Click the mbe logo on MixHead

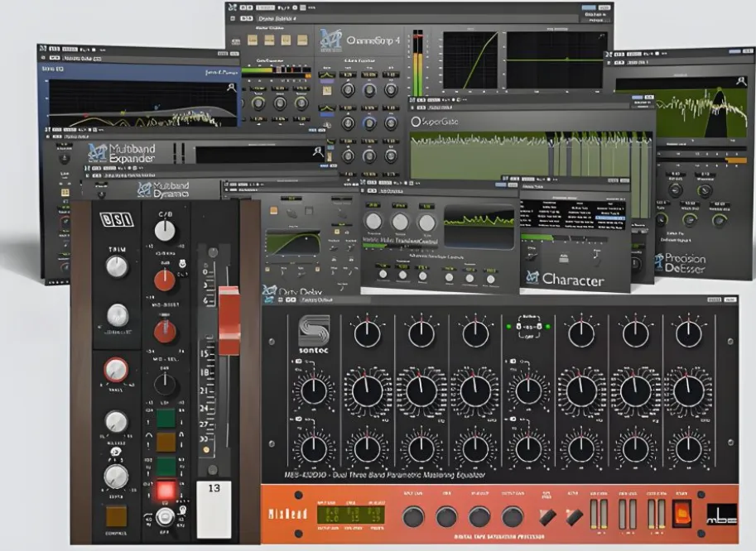tap(722, 515)
